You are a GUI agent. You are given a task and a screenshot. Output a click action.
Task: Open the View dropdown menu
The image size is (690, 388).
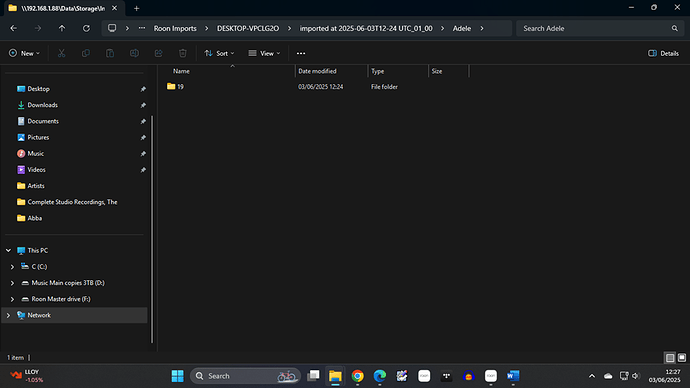[x=264, y=53]
